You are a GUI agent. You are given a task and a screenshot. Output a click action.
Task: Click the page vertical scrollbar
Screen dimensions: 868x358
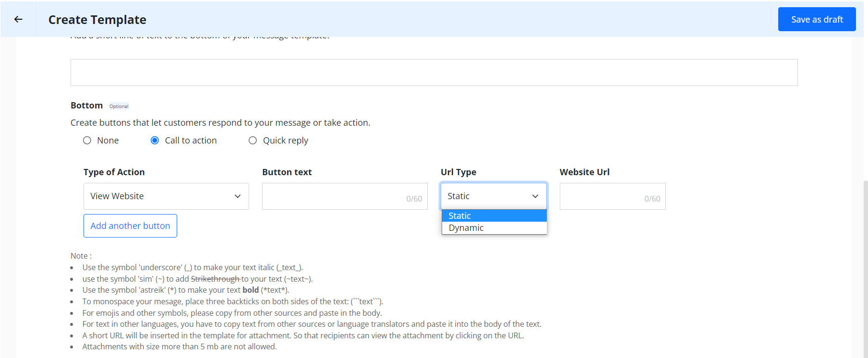click(865, 269)
